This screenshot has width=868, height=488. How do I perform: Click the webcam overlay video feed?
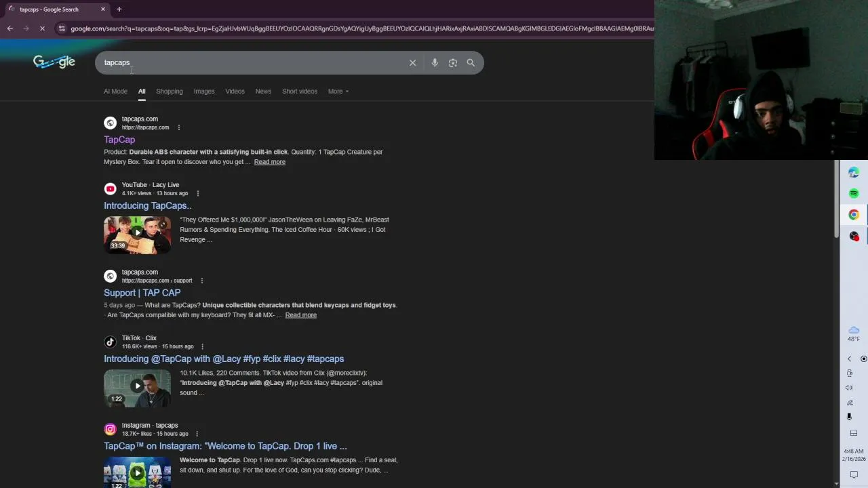(x=761, y=80)
